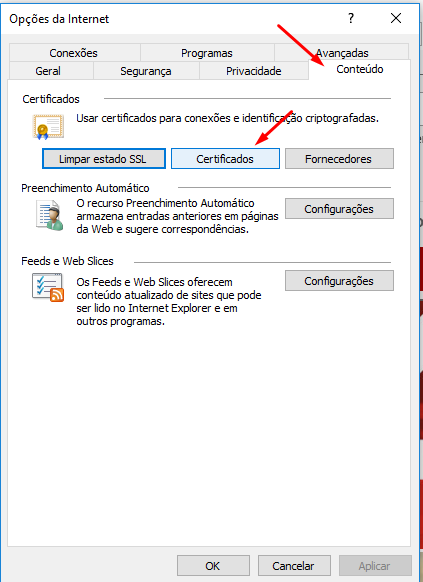Click the Cancelar button
Screen dimensions: 423x582
tap(294, 566)
